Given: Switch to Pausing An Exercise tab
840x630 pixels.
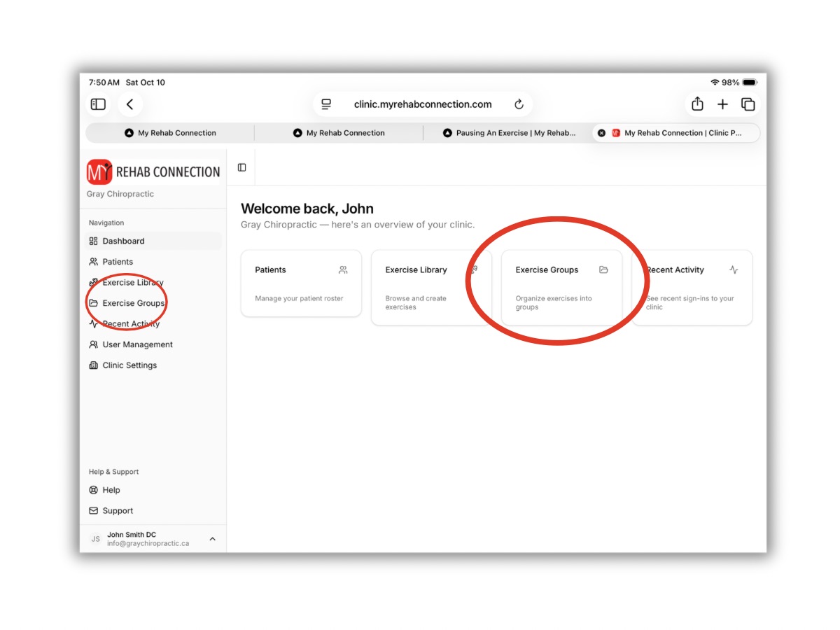Looking at the screenshot, I should coord(508,133).
